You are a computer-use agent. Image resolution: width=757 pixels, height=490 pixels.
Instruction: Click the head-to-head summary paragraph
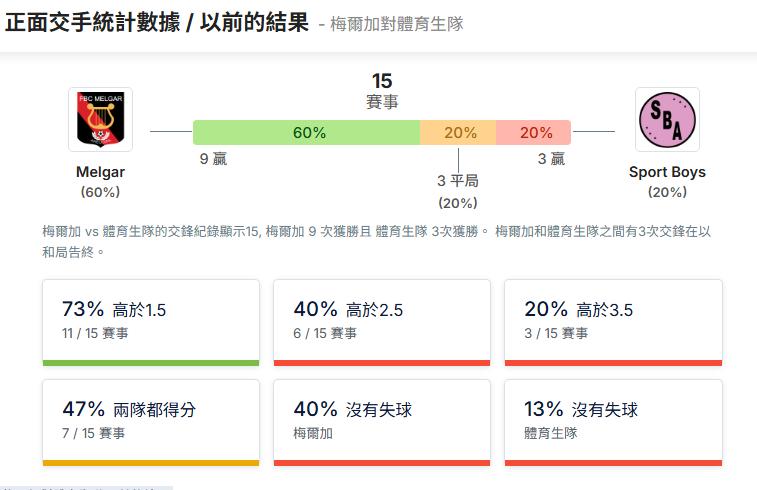pyautogui.click(x=377, y=241)
